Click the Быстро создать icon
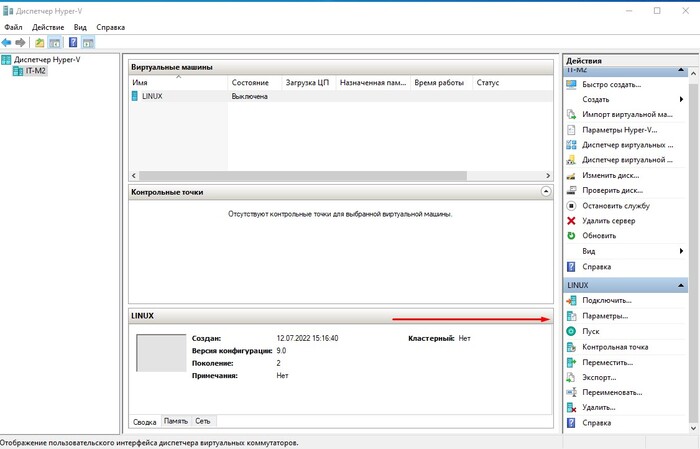Viewport: 700px width, 449px height. tap(571, 84)
